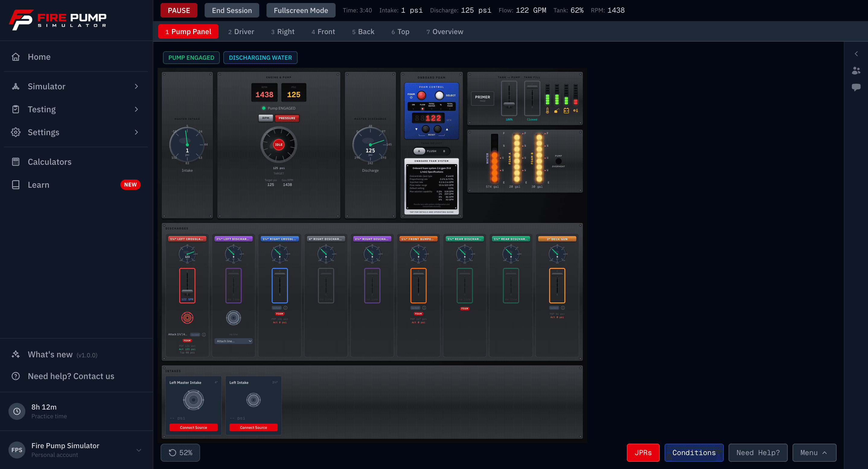Click the gray coupling on 2½" Left Discharge
The height and width of the screenshot is (469, 868).
coord(233,317)
